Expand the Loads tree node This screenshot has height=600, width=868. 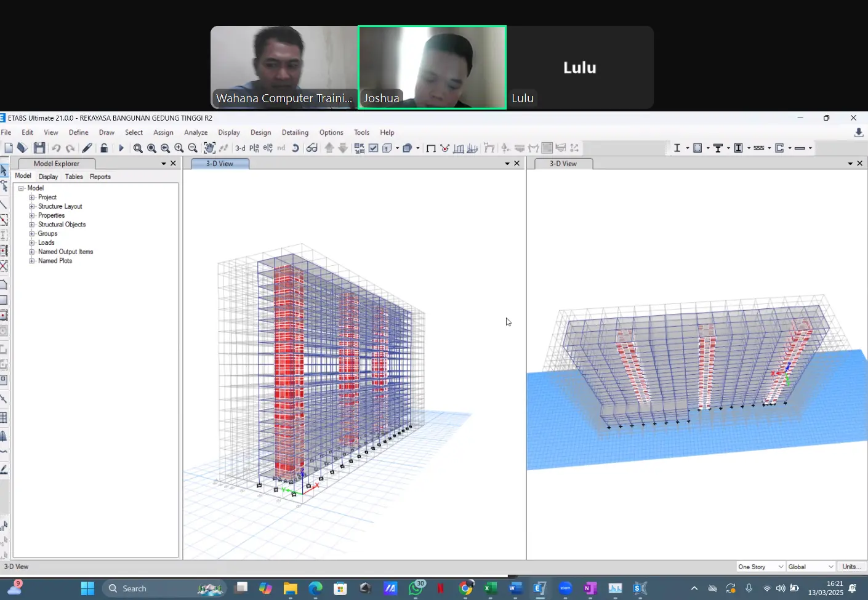click(32, 242)
